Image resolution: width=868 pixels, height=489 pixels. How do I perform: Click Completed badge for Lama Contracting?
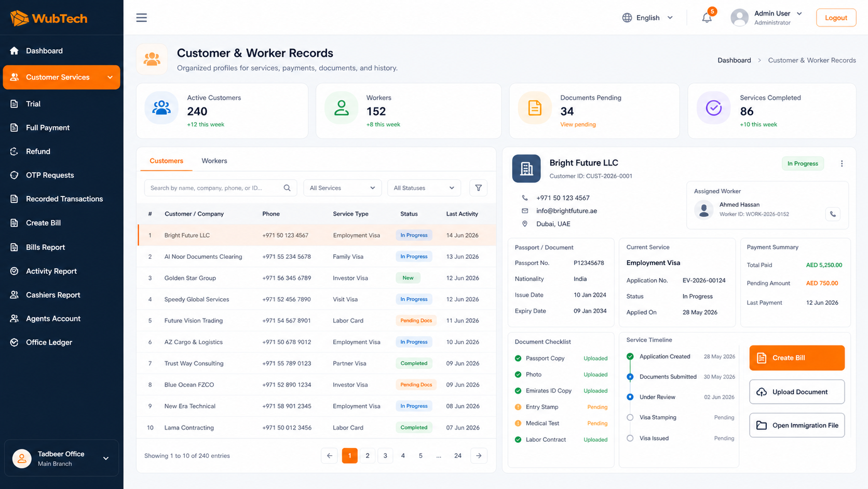(x=414, y=428)
